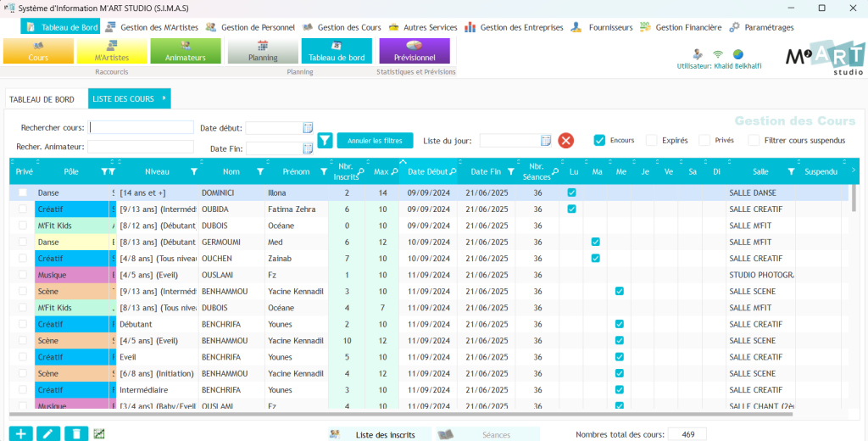This screenshot has width=868, height=441.
Task: Click search icon in Date Début header
Action: pyautogui.click(x=453, y=172)
